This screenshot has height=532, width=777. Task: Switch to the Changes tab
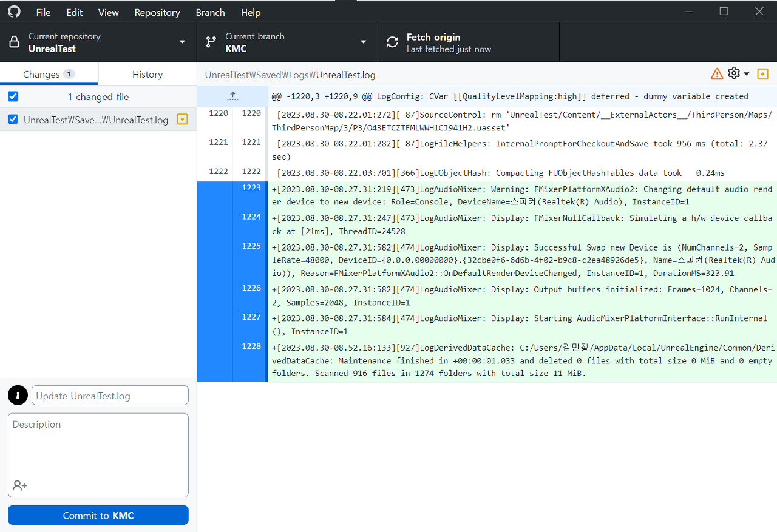[x=49, y=74]
